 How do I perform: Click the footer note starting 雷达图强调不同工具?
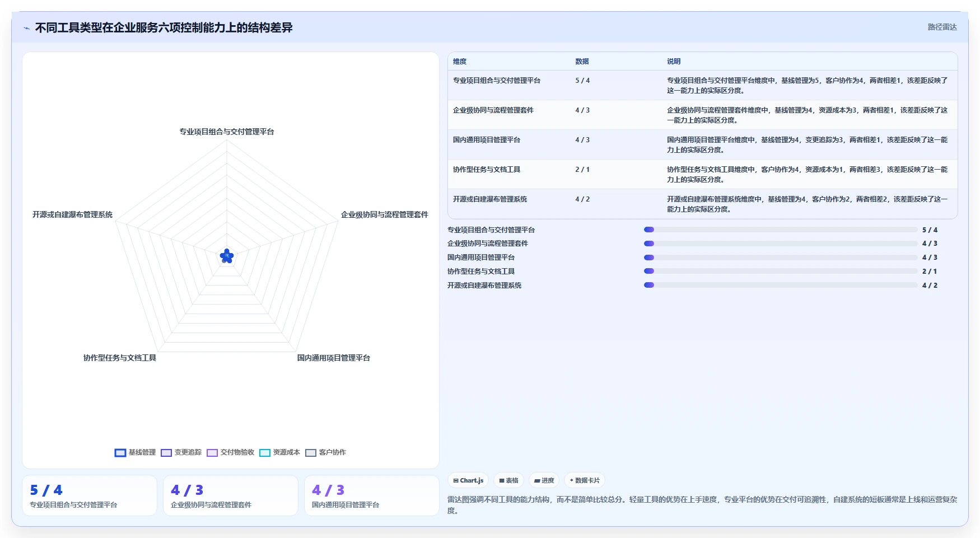click(x=702, y=505)
